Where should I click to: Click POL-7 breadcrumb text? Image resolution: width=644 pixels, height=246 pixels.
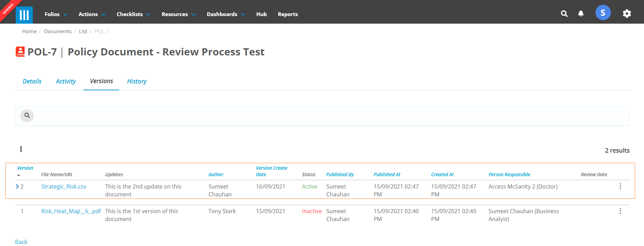(102, 31)
